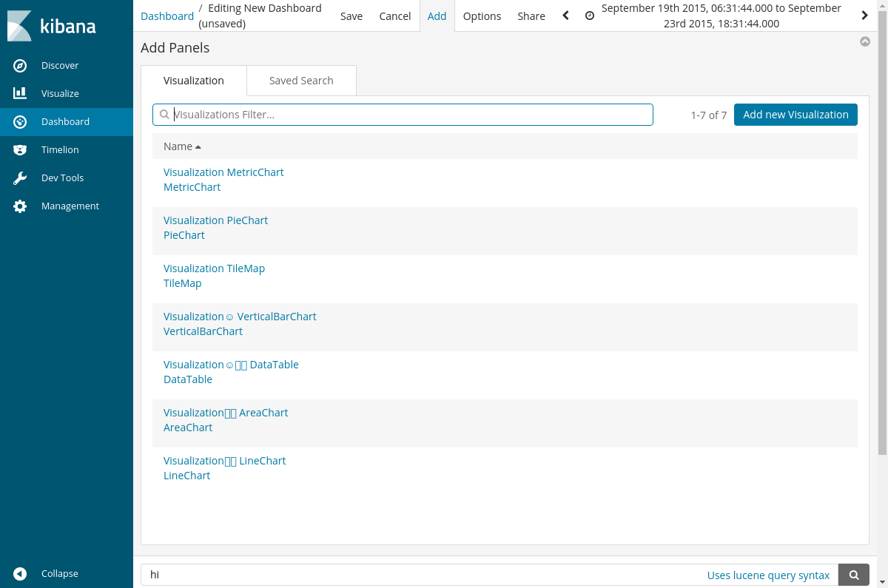Click Save in the top menu
The width and height of the screenshot is (888, 588).
click(351, 16)
